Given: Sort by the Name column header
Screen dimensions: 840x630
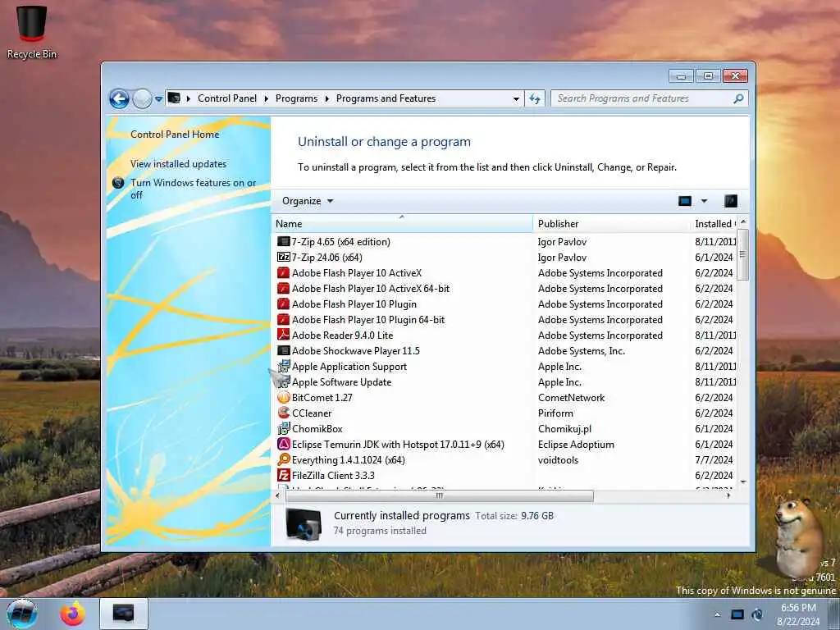Looking at the screenshot, I should click(x=402, y=223).
